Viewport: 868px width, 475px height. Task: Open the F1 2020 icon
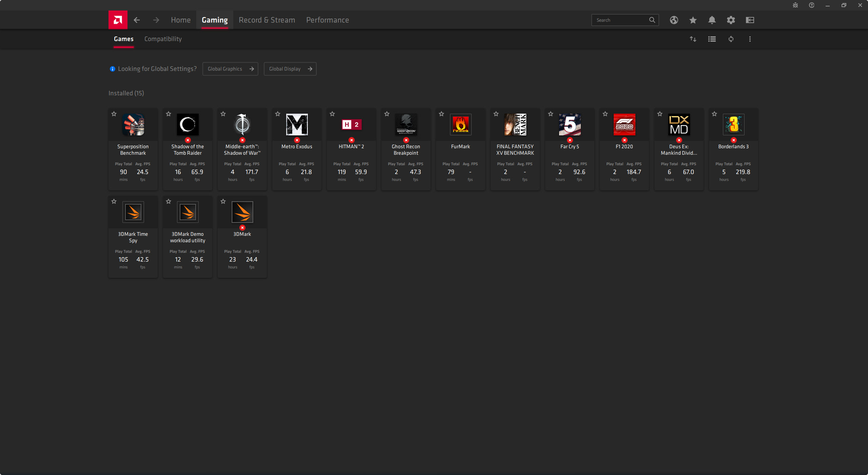(x=625, y=125)
